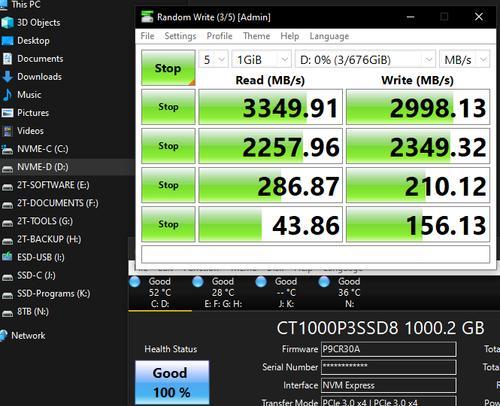
Task: Open the Profile menu
Action: point(219,36)
